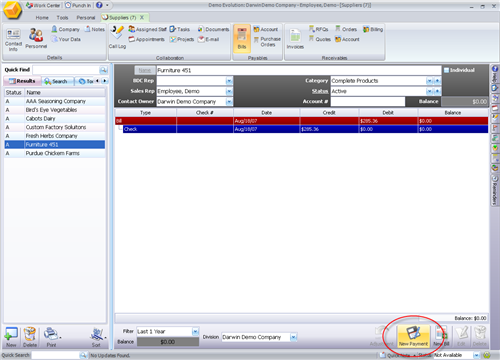Open Purchase Orders

(x=267, y=42)
